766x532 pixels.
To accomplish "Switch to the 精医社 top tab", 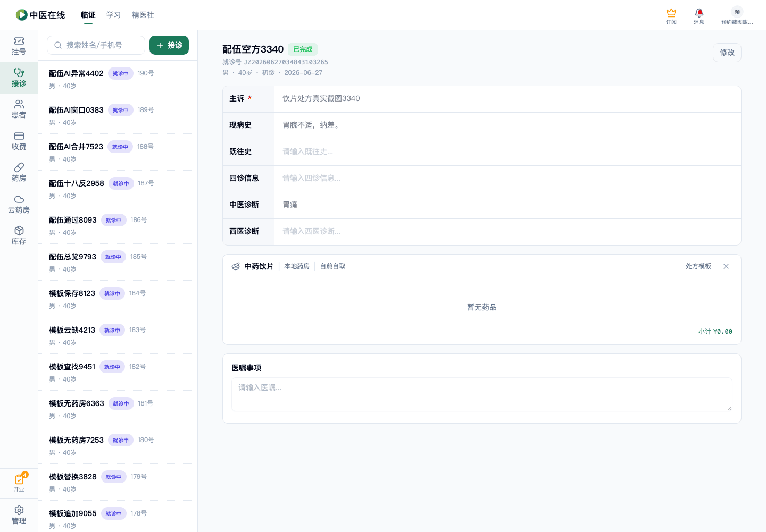I will 143,15.
